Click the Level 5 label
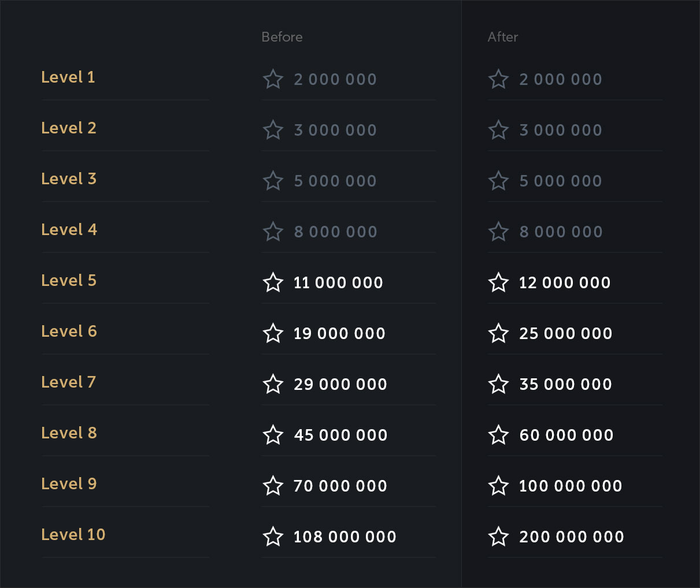Viewport: 700px width, 588px height. [69, 281]
